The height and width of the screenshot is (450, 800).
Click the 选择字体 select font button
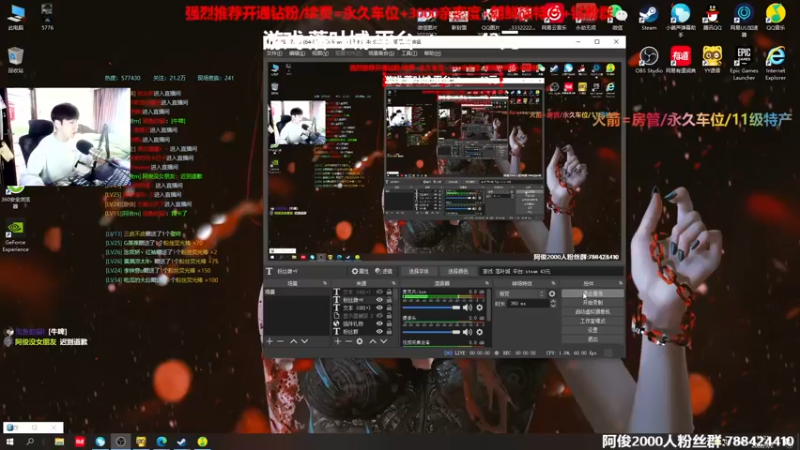click(418, 271)
